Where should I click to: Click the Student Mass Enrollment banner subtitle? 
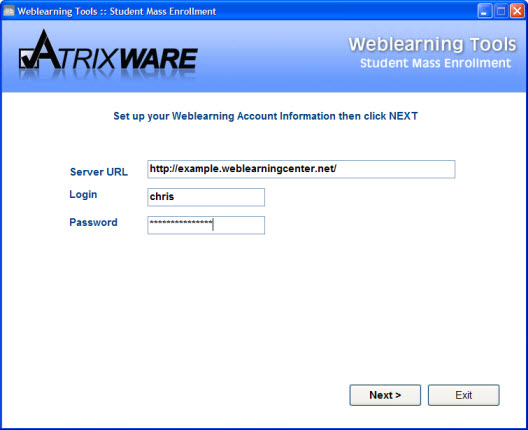[435, 63]
